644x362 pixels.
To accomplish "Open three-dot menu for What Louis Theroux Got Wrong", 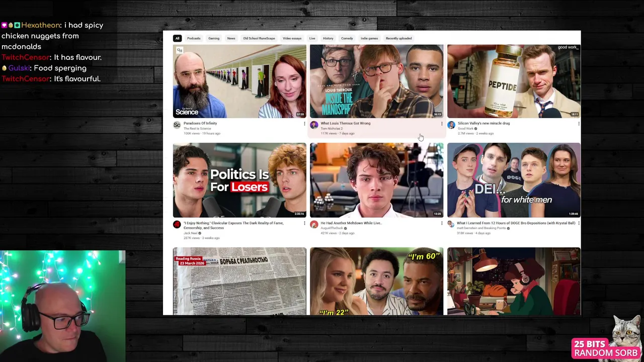I will [x=441, y=124].
